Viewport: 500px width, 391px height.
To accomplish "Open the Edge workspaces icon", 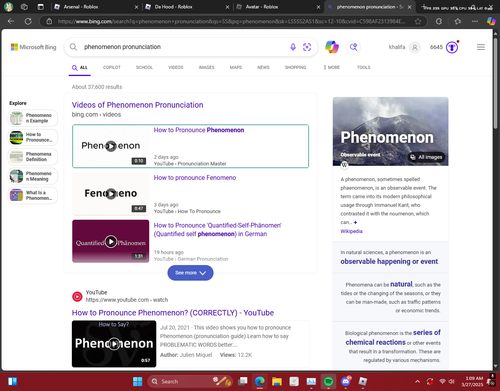I will pos(24,7).
